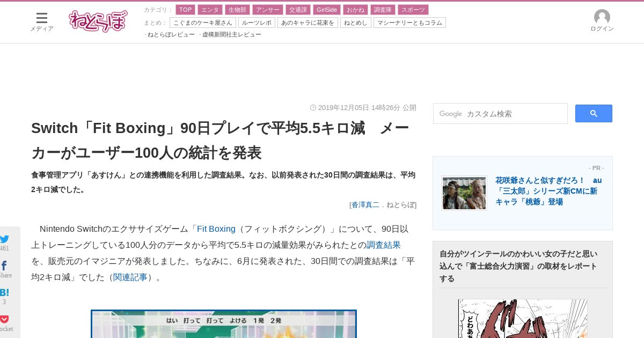Open the メディア hamburger menu
The image size is (644, 338).
(41, 21)
